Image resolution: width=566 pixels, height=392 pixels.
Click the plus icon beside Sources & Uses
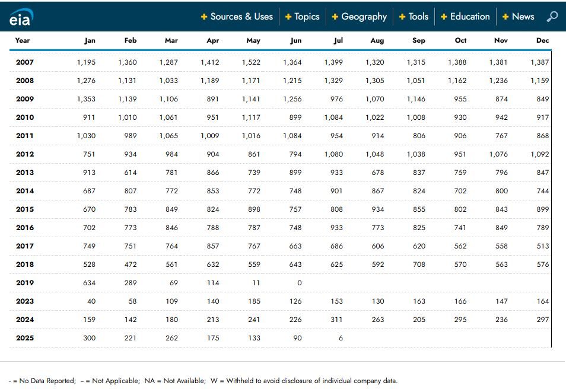(x=204, y=17)
